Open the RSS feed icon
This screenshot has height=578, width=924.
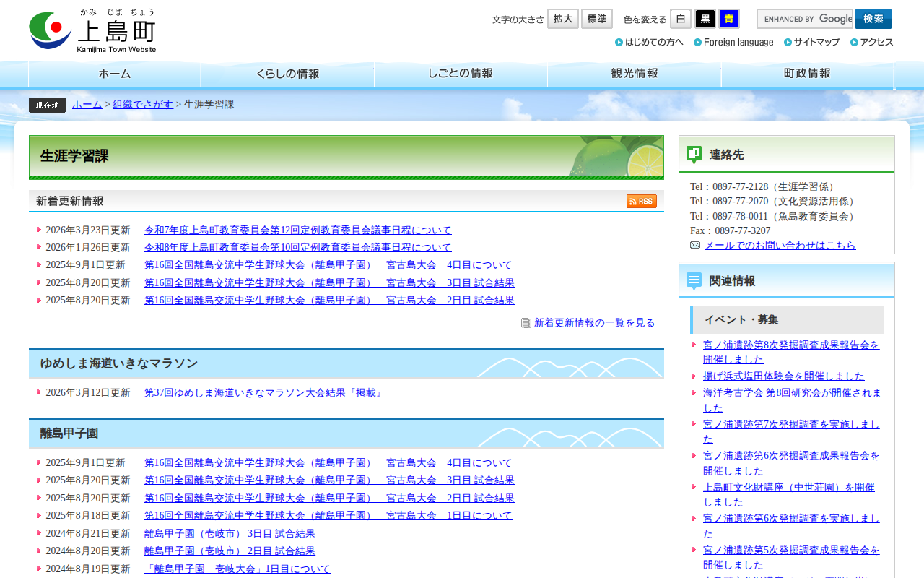[x=642, y=202]
